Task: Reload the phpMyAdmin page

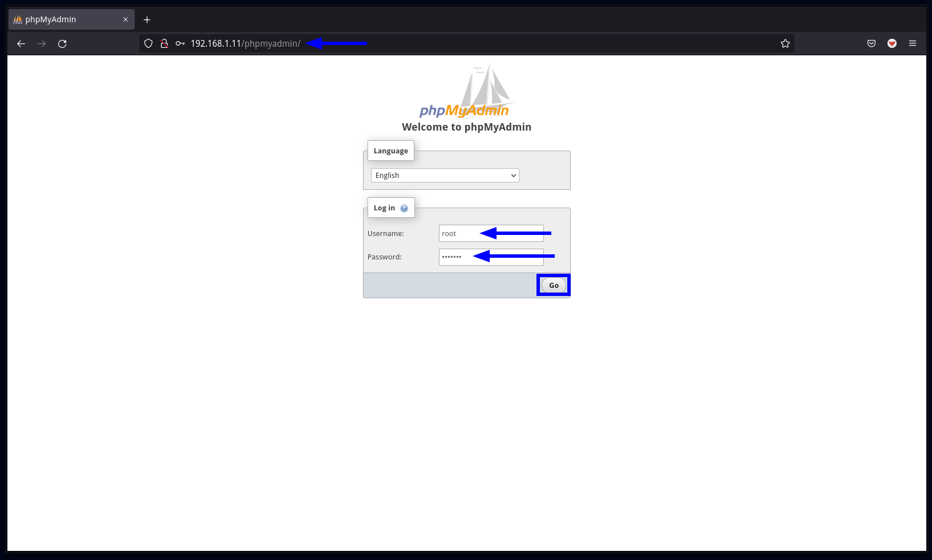Action: [62, 43]
